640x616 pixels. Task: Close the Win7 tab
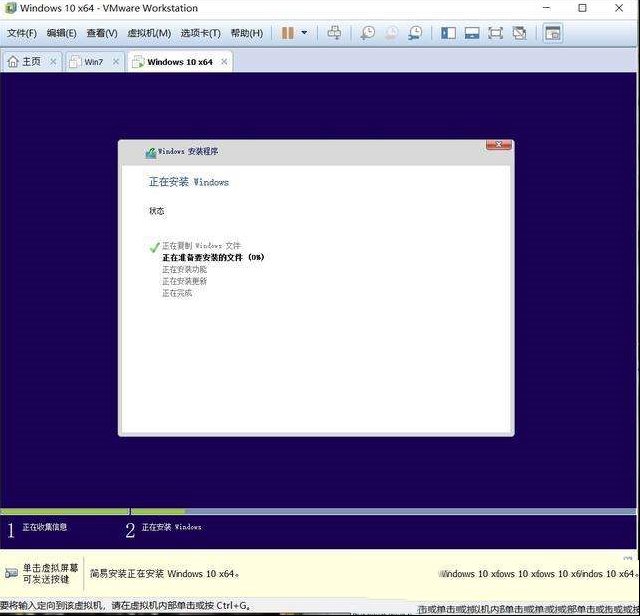point(116,62)
